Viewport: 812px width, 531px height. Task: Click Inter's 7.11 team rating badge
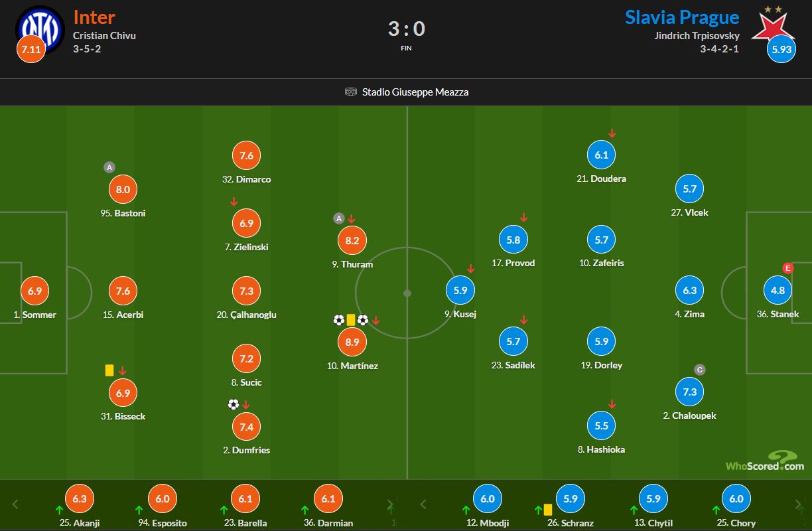pos(31,51)
